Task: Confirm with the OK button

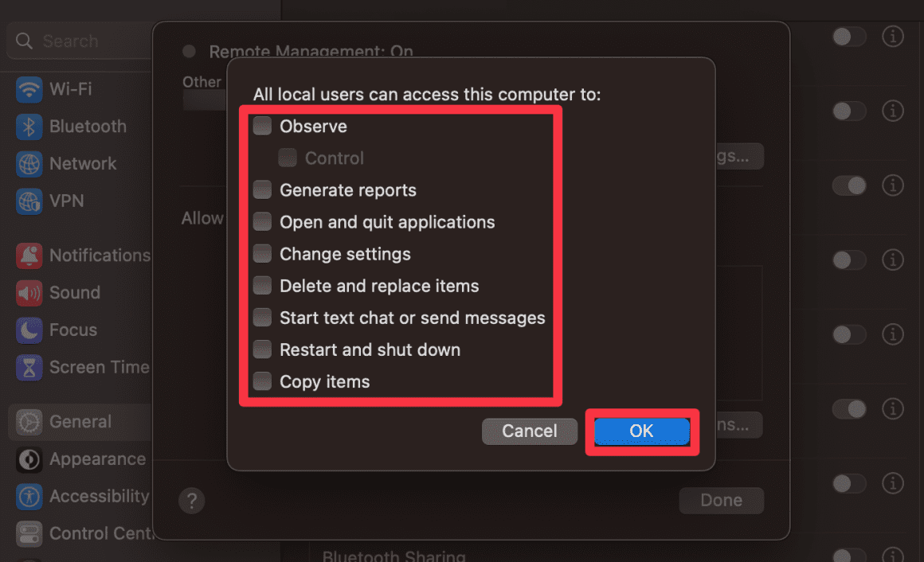Action: click(641, 431)
